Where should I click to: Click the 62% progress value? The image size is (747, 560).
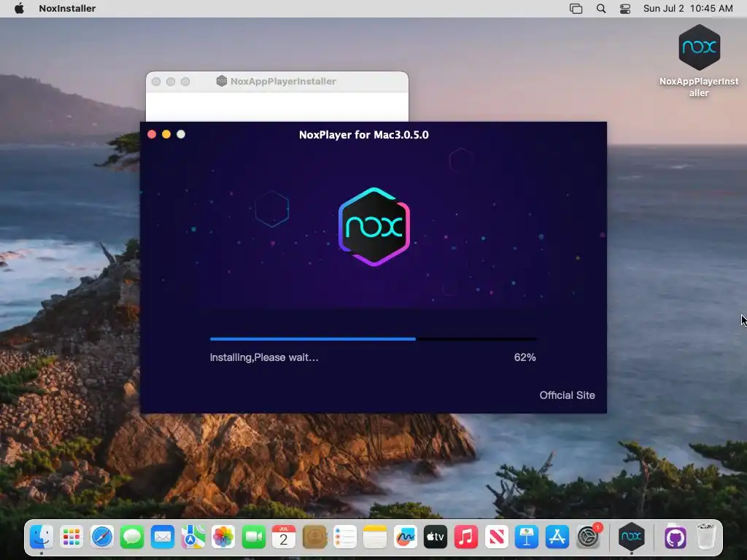coord(525,357)
